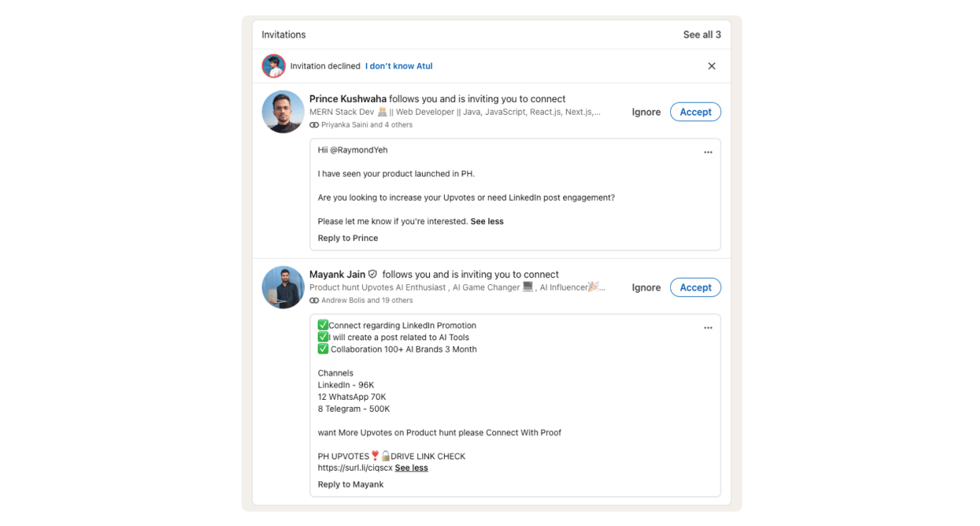Dismiss the declined invitation notice

pos(712,66)
